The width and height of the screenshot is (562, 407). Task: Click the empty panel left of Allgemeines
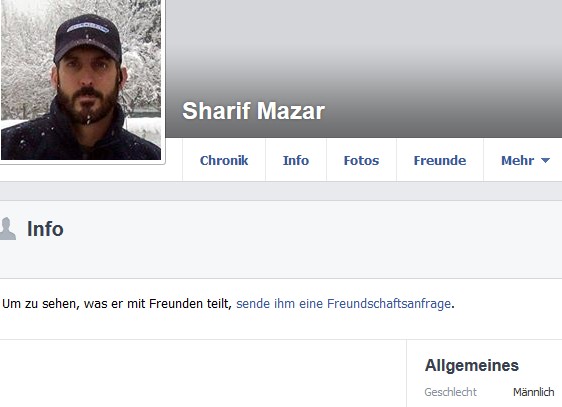pos(203,373)
